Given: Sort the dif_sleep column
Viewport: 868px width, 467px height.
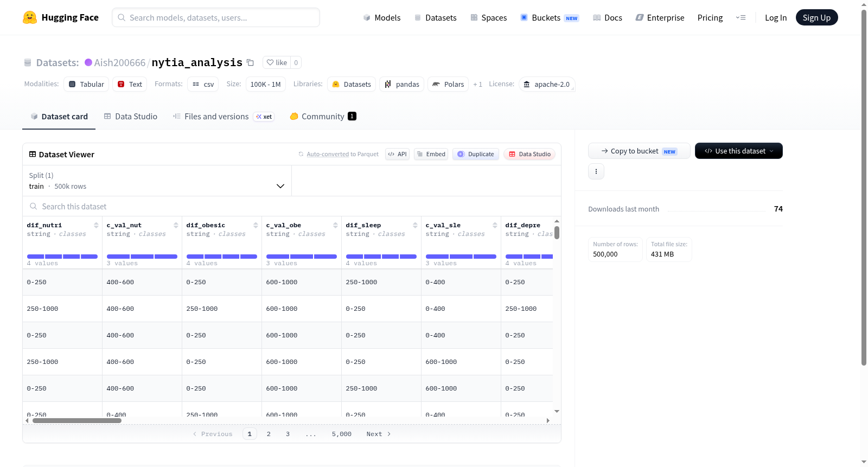Looking at the screenshot, I should [x=415, y=225].
